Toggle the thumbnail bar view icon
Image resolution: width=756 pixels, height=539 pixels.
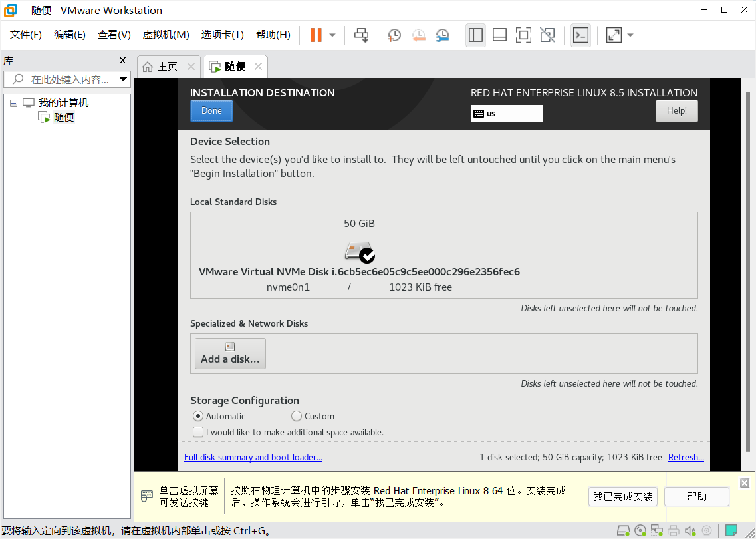tap(499, 35)
